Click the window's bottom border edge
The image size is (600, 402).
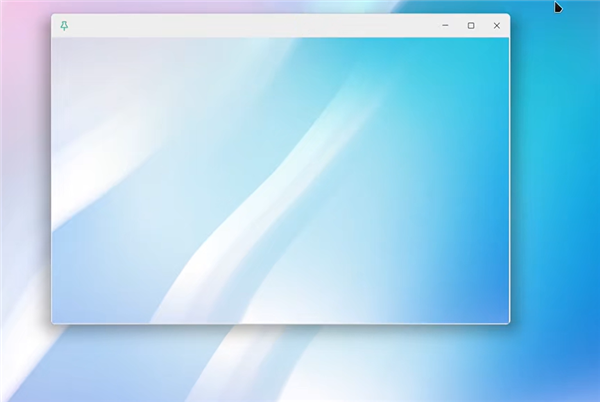(x=280, y=323)
